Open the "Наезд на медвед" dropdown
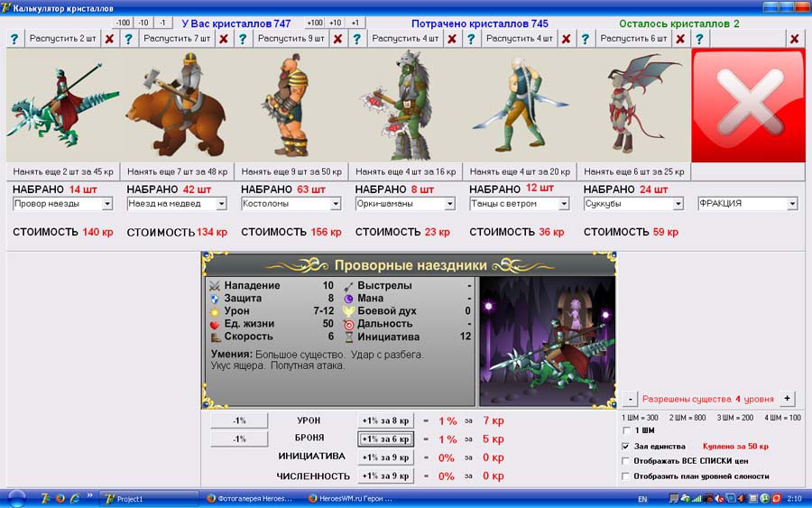The image size is (812, 508). click(222, 204)
